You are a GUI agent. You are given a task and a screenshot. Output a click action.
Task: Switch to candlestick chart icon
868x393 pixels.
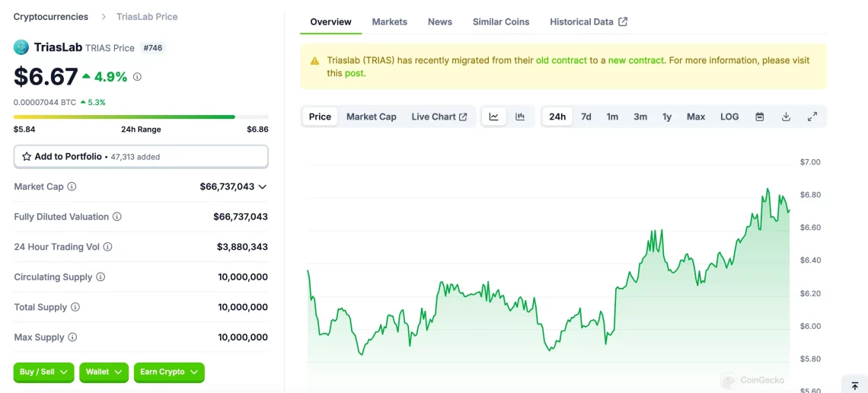tap(520, 117)
